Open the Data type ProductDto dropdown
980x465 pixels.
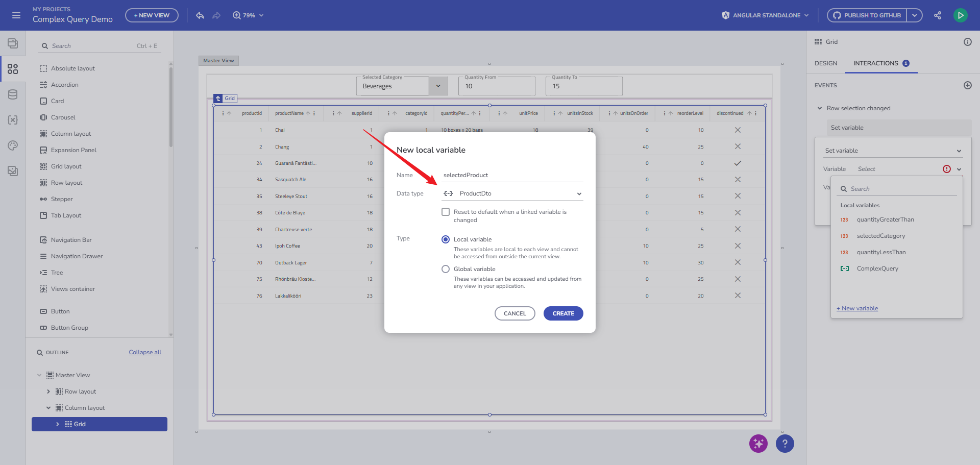[x=512, y=193]
